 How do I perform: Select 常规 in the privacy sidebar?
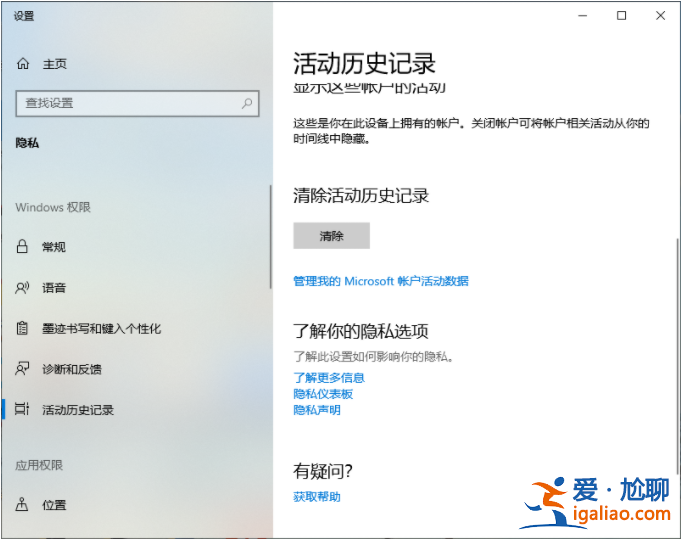point(54,247)
